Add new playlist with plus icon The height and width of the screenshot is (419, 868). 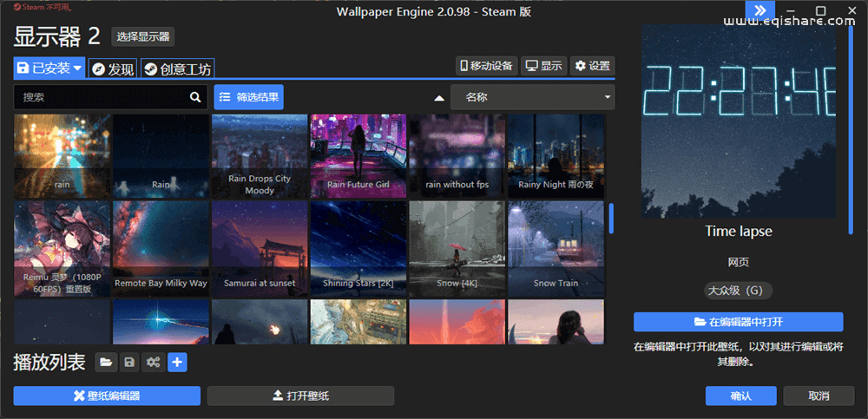pos(177,363)
